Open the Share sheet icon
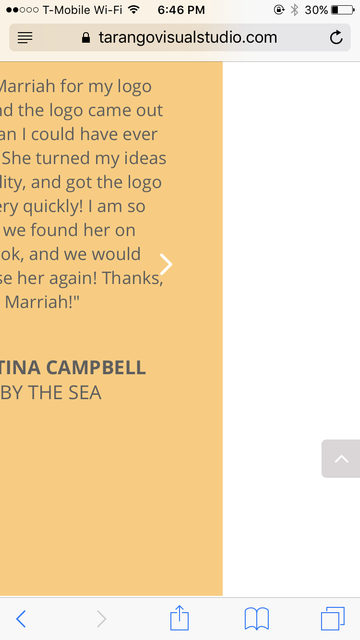Screen dimensions: 360x640 pyautogui.click(x=179, y=618)
